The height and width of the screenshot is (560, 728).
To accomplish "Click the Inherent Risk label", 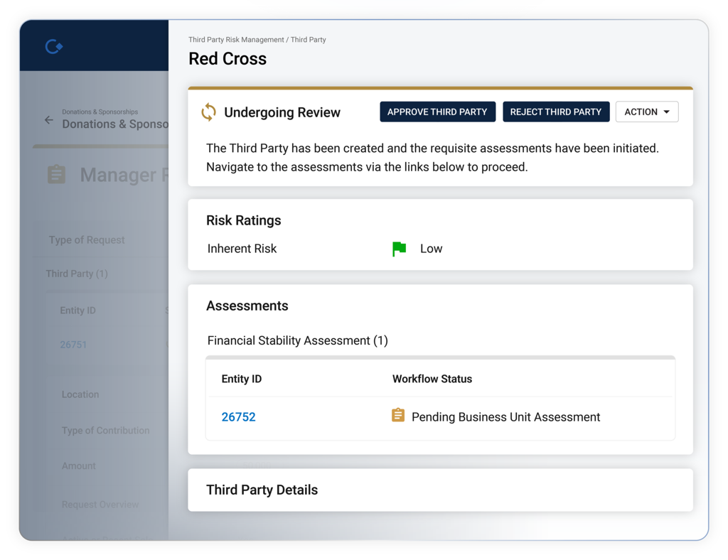I will (x=242, y=249).
